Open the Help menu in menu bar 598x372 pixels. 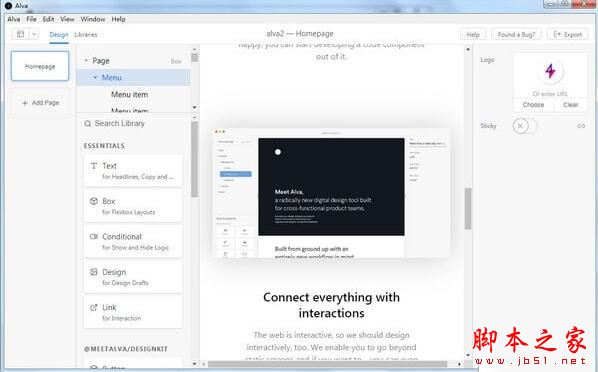[118, 19]
